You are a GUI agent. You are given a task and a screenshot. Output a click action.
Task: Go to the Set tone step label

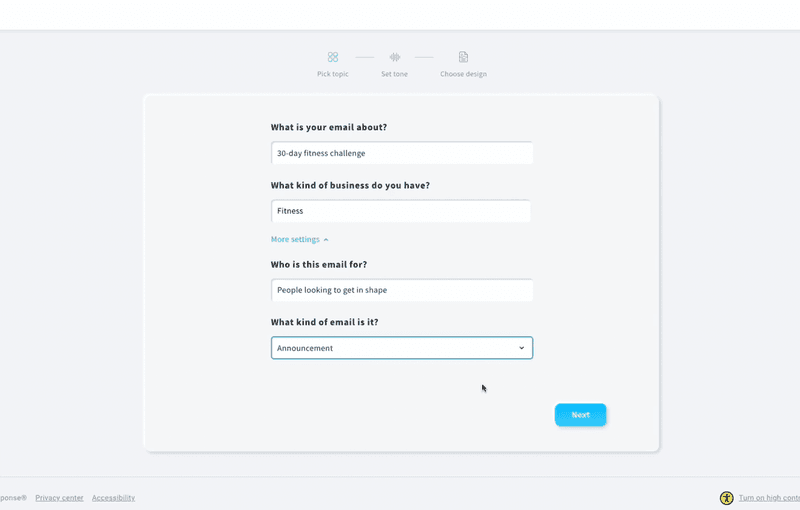[x=394, y=74]
